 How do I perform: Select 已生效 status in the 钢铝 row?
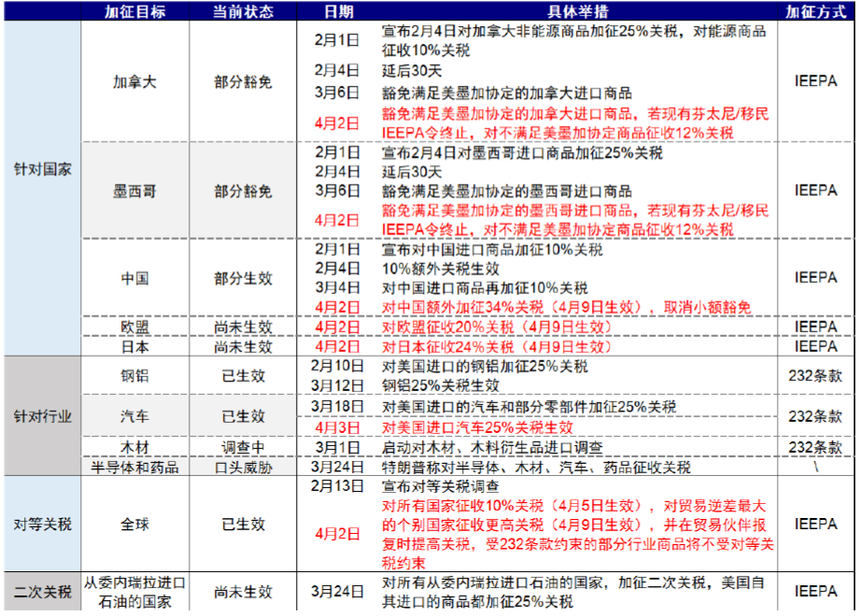pyautogui.click(x=243, y=375)
